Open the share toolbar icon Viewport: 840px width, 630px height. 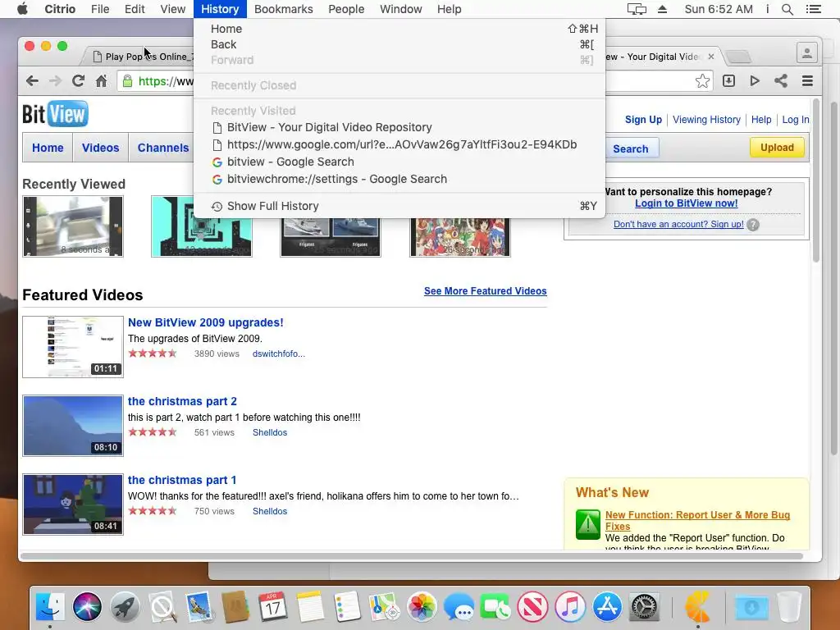tap(781, 81)
